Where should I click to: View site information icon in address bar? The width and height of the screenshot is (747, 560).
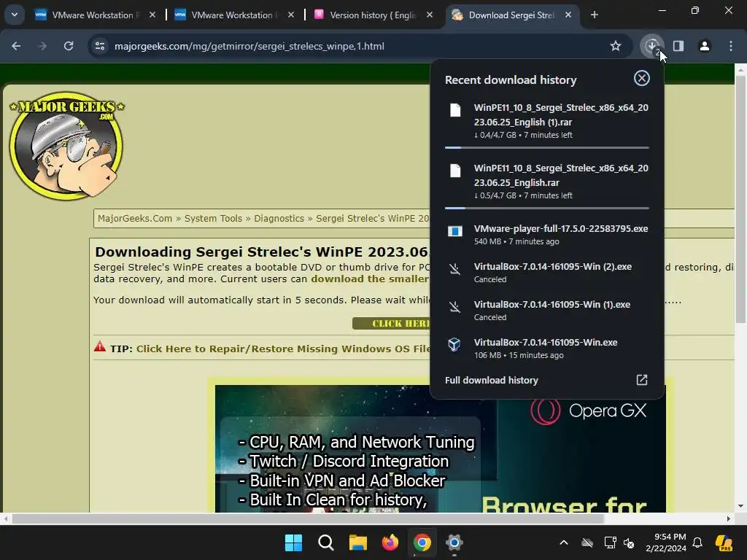pos(100,46)
